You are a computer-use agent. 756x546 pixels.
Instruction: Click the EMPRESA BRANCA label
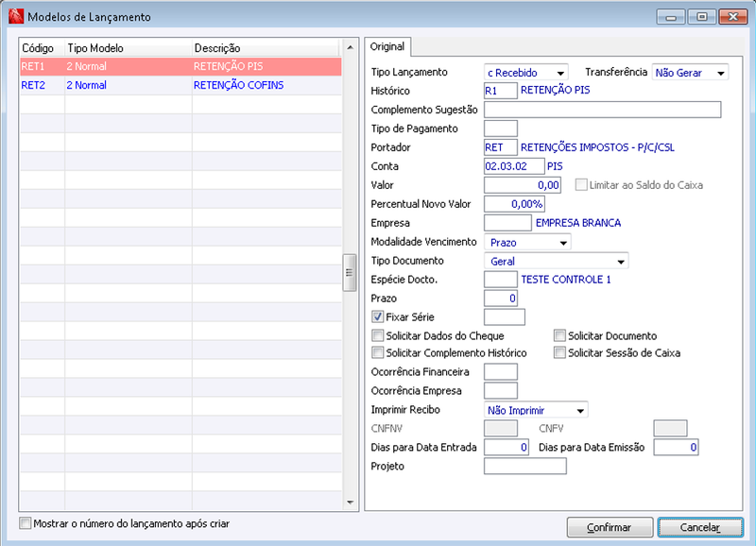pyautogui.click(x=578, y=223)
